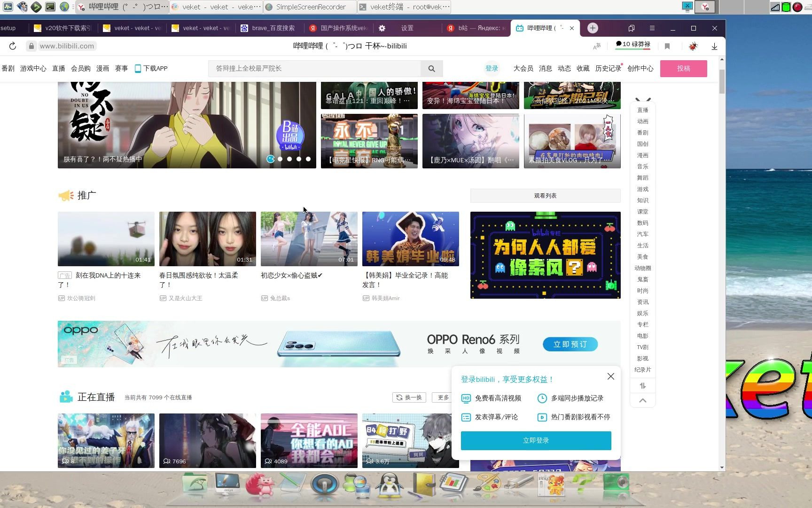Viewport: 812px width, 508px height.
Task: Open the video 初恋少女×偷心盗贼 thumbnail
Action: coord(309,239)
